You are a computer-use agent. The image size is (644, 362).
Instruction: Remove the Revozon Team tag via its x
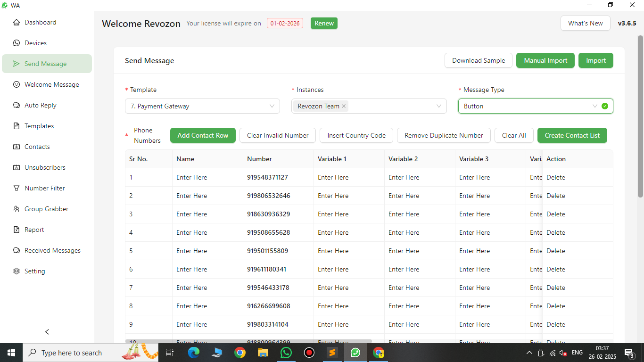(x=344, y=106)
